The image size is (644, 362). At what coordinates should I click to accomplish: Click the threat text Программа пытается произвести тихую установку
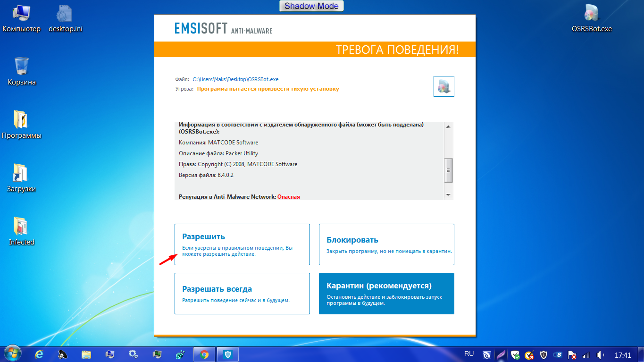click(268, 88)
